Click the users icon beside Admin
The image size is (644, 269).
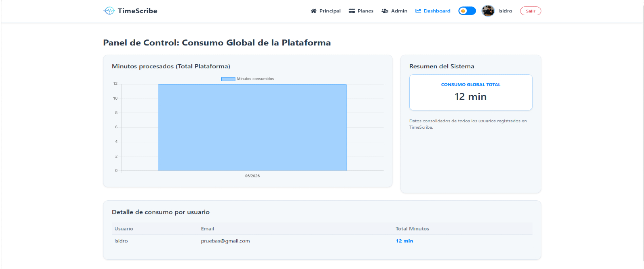(x=385, y=11)
